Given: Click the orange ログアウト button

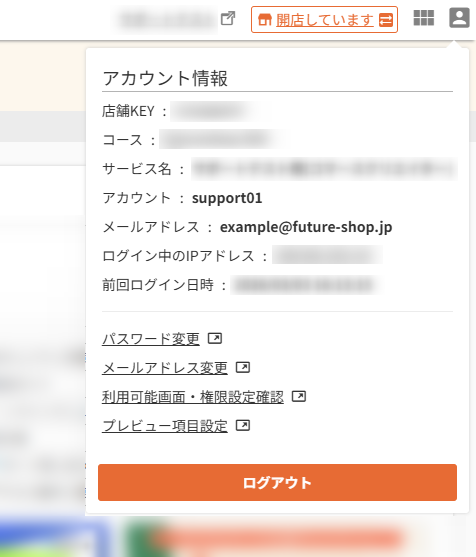Looking at the screenshot, I should [277, 482].
